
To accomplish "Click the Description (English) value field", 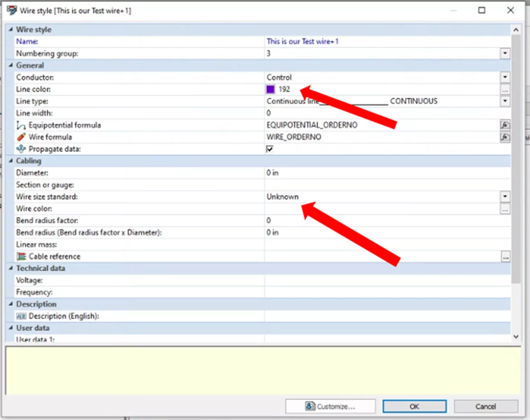I will tap(387, 316).
